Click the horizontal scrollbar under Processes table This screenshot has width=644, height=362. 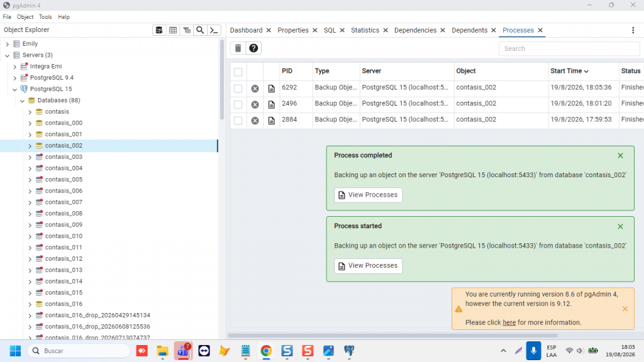click(x=392, y=336)
